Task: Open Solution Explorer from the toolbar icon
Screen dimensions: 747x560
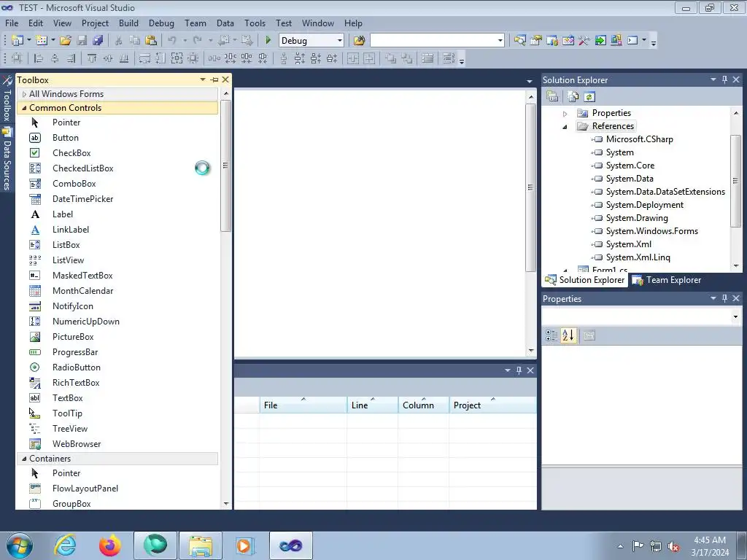Action: click(x=519, y=41)
